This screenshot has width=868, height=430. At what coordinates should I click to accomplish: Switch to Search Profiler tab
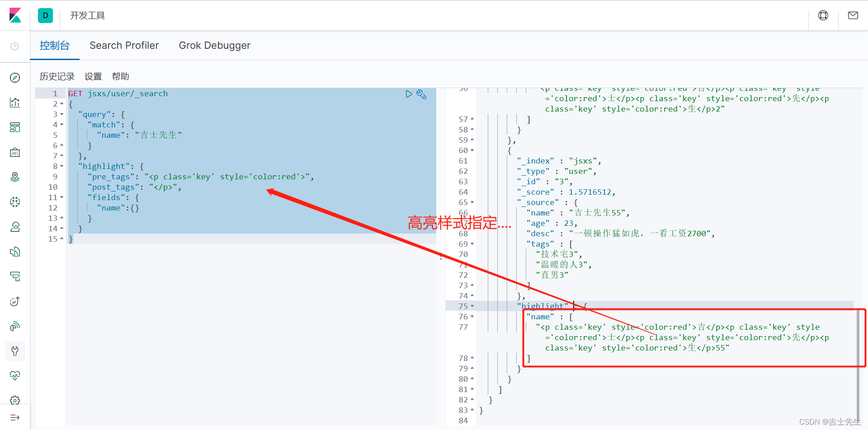[124, 46]
